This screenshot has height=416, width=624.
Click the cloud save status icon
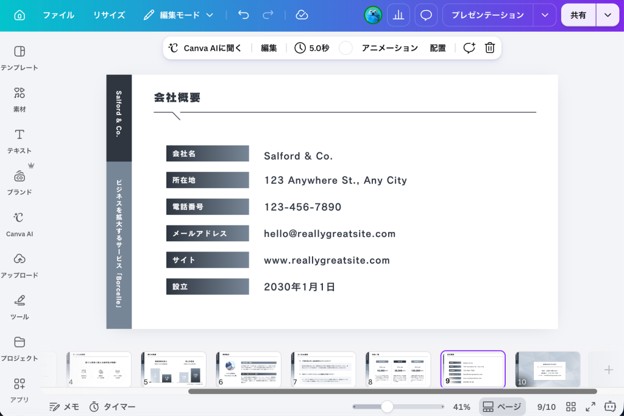pyautogui.click(x=302, y=15)
